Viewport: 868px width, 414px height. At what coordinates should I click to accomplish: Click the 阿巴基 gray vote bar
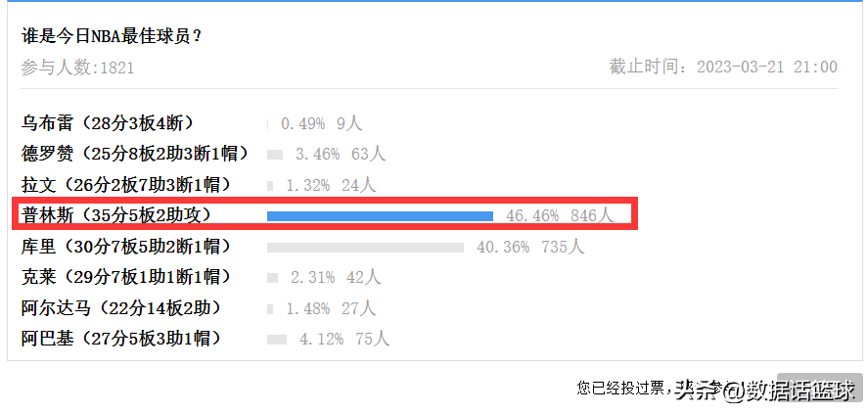pos(277,339)
